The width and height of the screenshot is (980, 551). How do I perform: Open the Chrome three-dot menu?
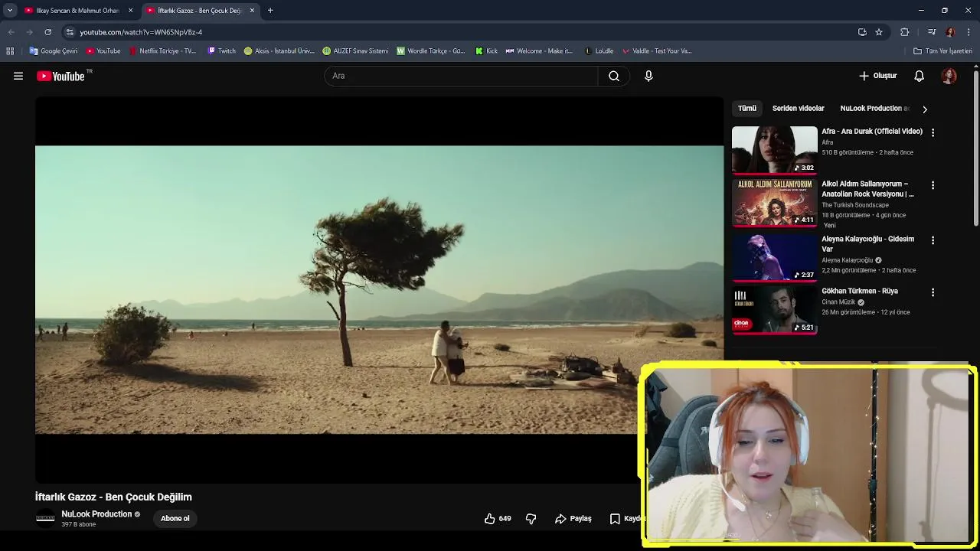[969, 32]
